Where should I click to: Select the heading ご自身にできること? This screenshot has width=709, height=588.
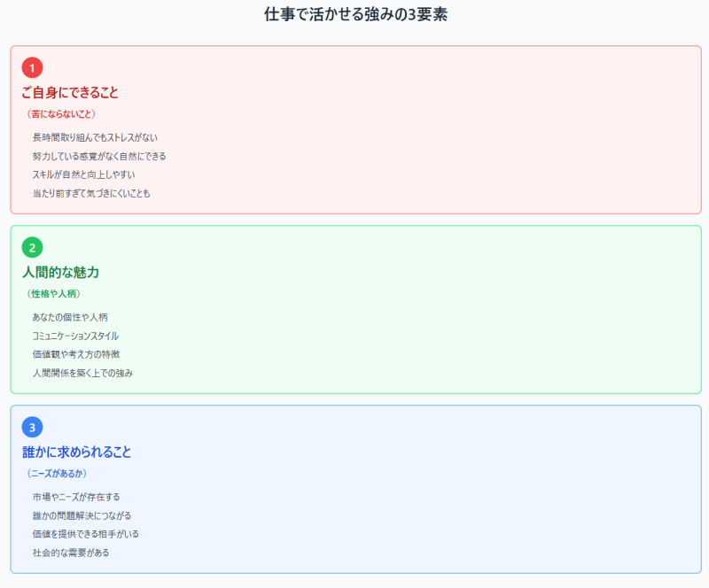(x=70, y=92)
